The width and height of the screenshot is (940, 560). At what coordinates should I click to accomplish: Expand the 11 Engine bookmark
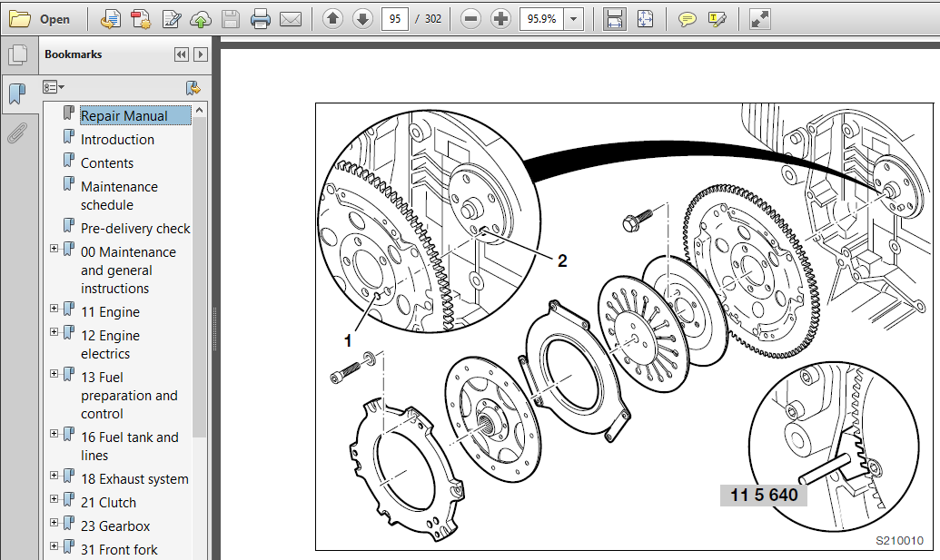(54, 308)
